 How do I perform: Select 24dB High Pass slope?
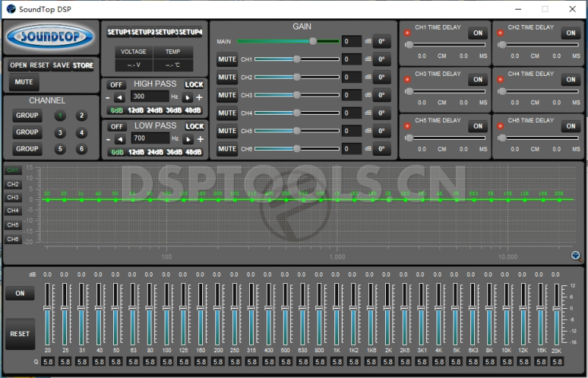[x=154, y=110]
